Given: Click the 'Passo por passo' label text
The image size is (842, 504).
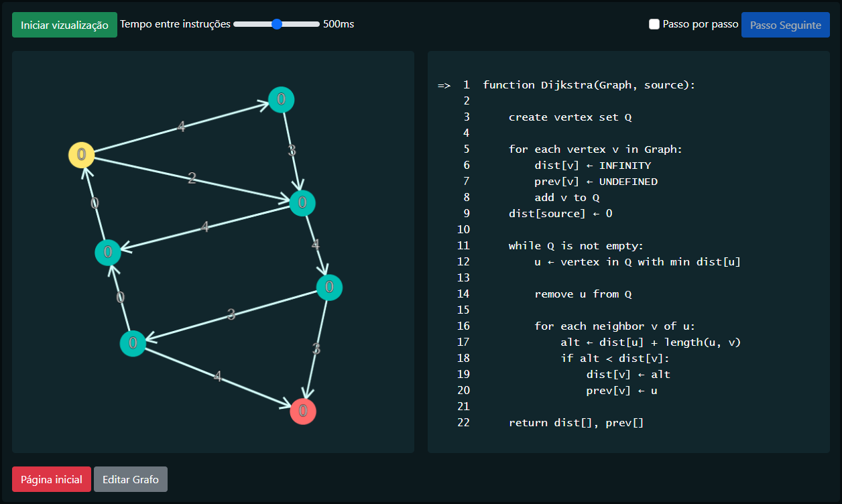Looking at the screenshot, I should [x=701, y=24].
